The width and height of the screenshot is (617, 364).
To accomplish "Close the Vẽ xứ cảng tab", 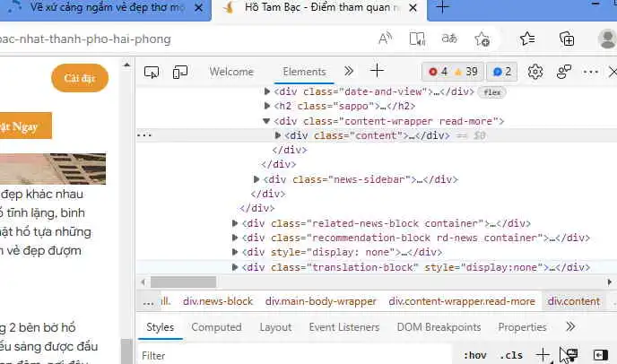I will (199, 8).
